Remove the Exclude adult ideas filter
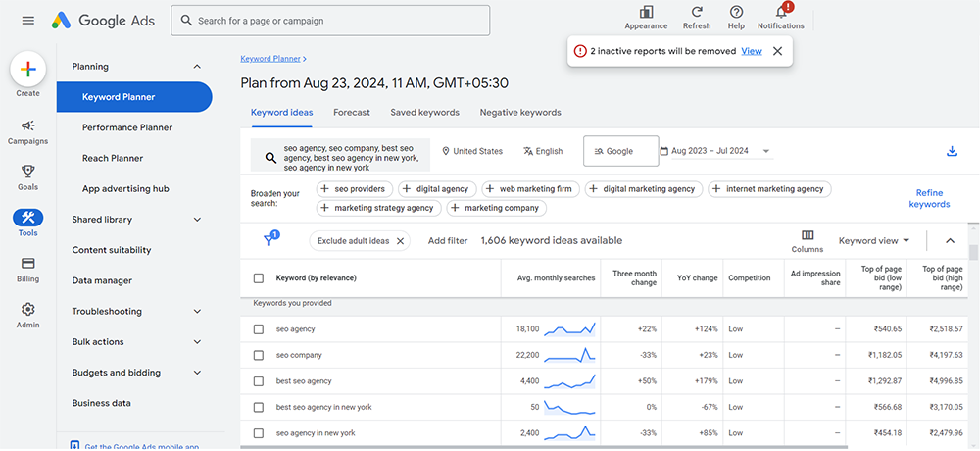Image resolution: width=980 pixels, height=451 pixels. pos(401,241)
